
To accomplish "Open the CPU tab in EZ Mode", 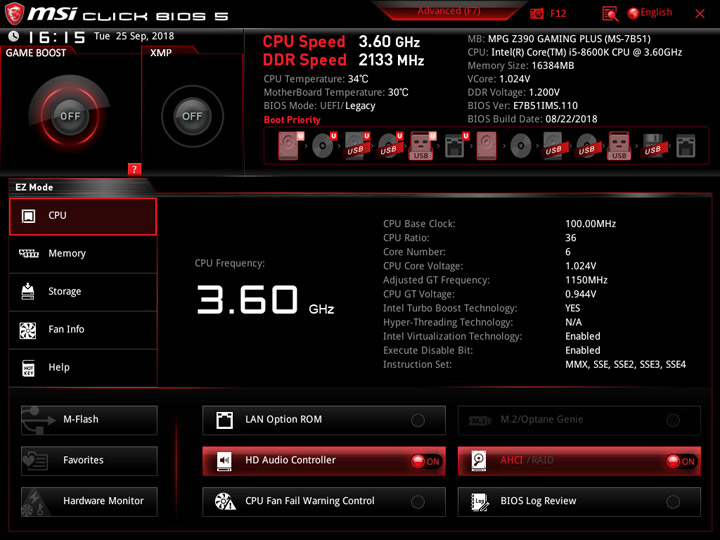I will [x=83, y=216].
